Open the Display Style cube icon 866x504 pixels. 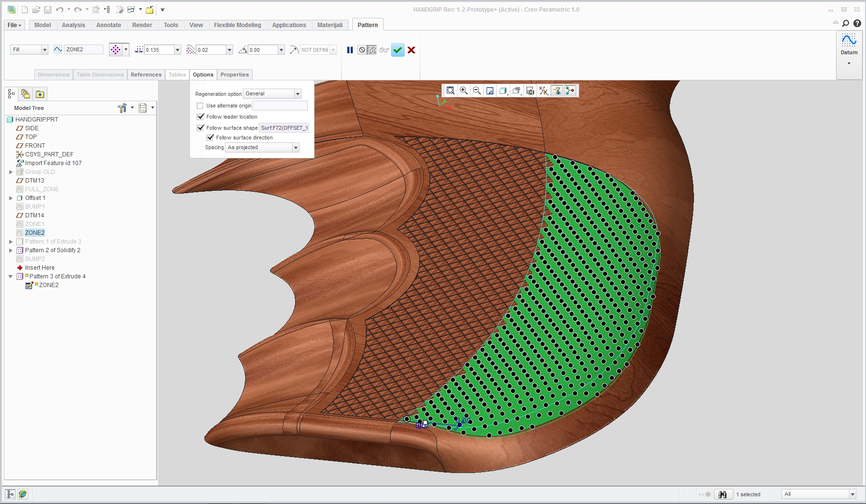503,91
